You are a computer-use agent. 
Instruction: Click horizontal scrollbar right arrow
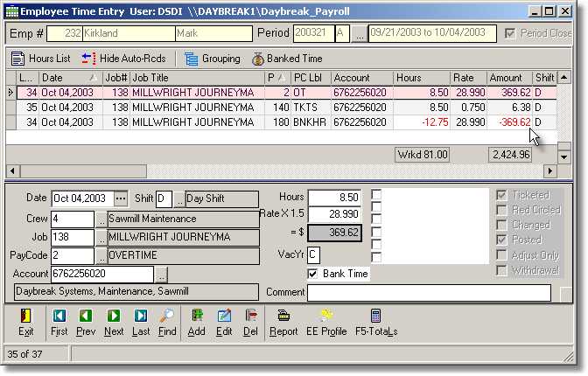pyautogui.click(x=550, y=171)
